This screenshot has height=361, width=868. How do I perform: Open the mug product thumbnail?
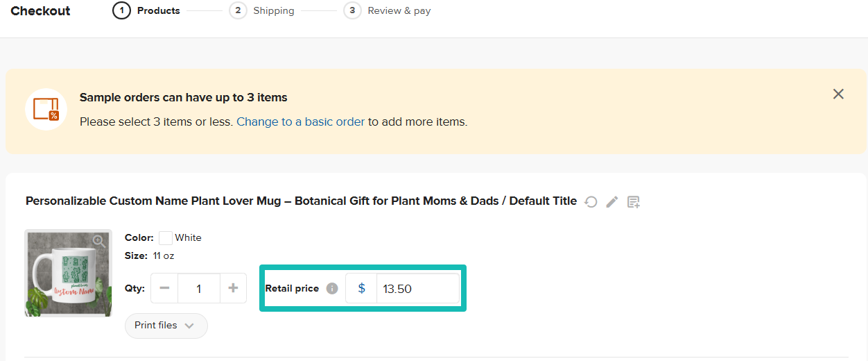(68, 274)
